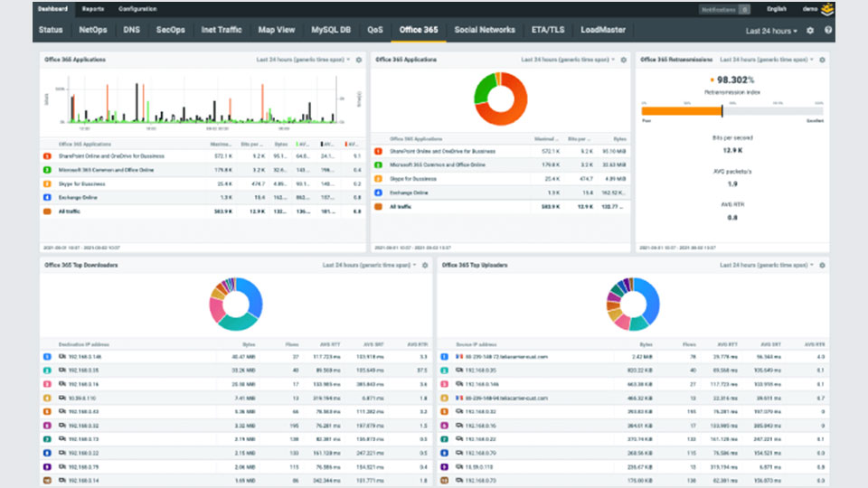Toggle Exchange Online series badge in chart panel
The width and height of the screenshot is (868, 488).
[48, 198]
